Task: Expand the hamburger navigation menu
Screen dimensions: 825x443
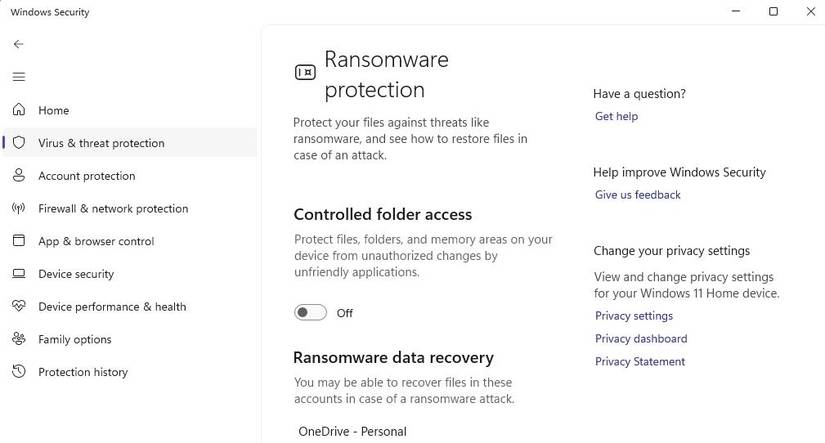Action: coord(18,77)
